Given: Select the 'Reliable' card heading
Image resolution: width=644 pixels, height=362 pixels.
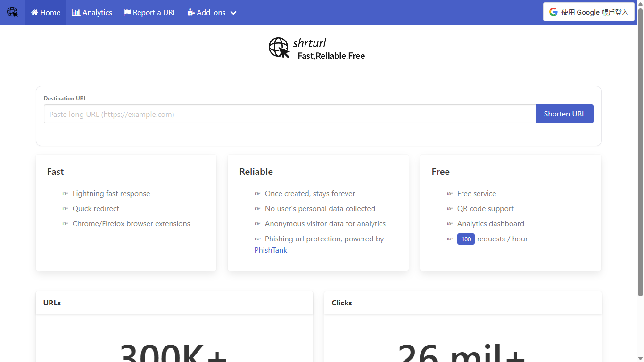Looking at the screenshot, I should pyautogui.click(x=256, y=172).
